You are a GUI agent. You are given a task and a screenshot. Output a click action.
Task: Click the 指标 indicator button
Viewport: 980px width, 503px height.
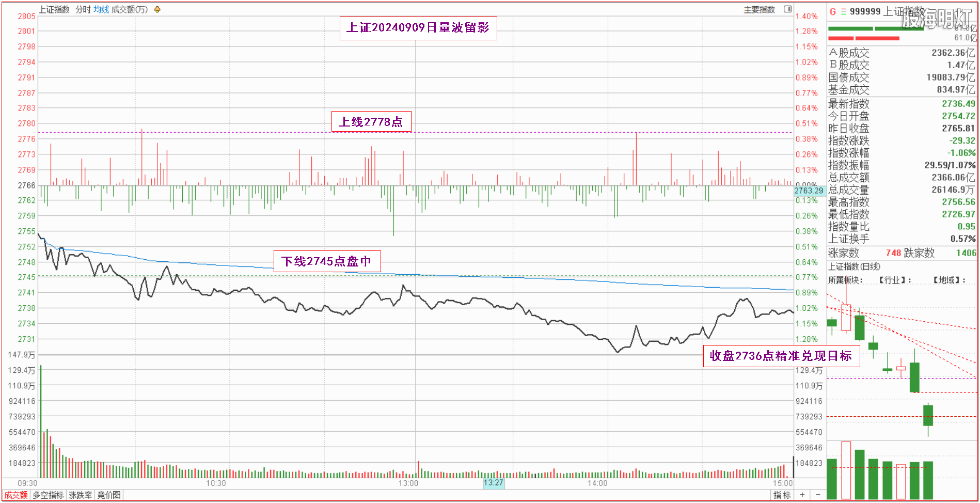(x=782, y=495)
